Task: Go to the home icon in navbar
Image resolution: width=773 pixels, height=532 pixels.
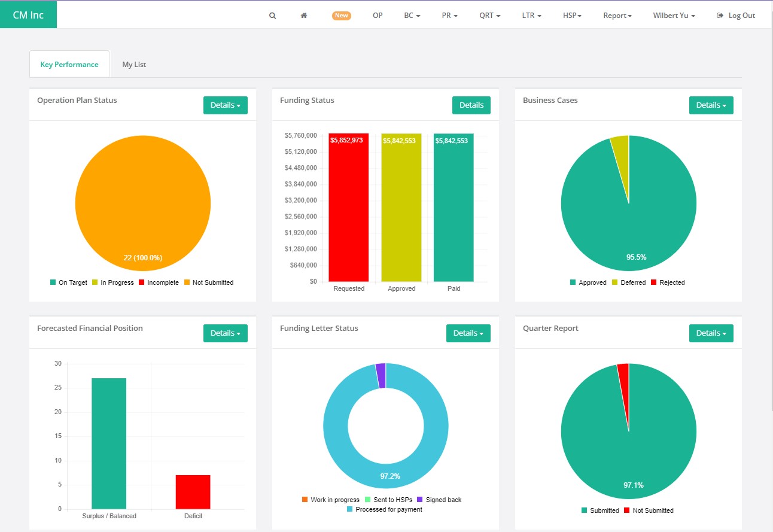Action: (304, 16)
